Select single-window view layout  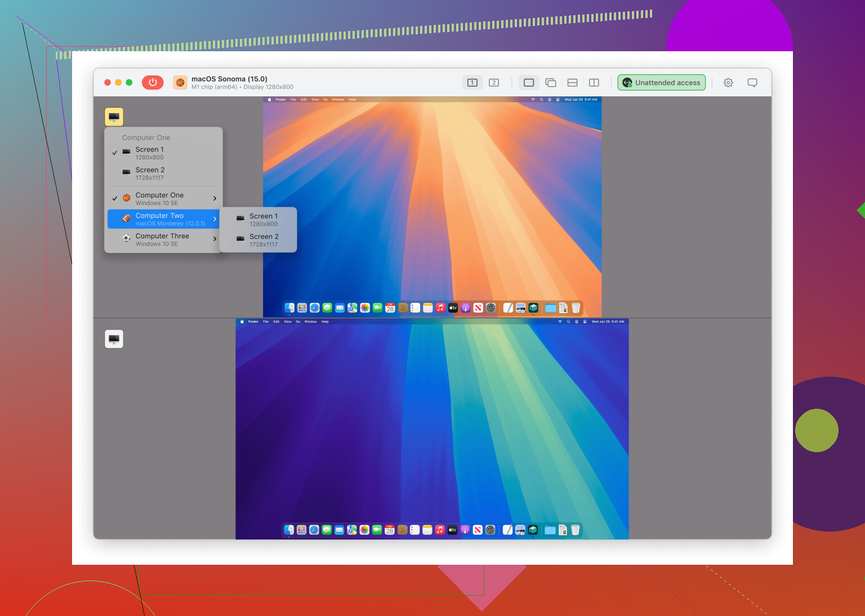point(529,83)
